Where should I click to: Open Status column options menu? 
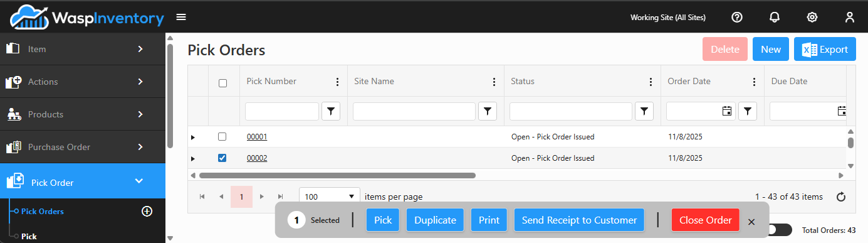click(x=651, y=82)
